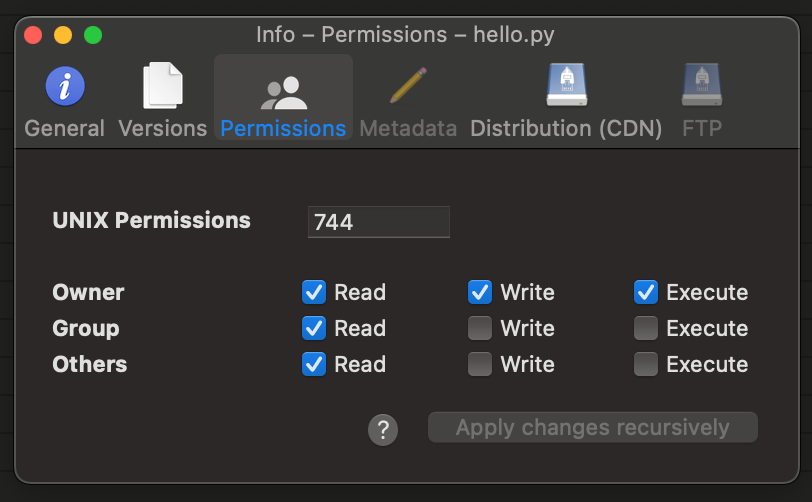Screen dimensions: 812x502
Task: Allow Others Execute permission
Action: point(646,364)
